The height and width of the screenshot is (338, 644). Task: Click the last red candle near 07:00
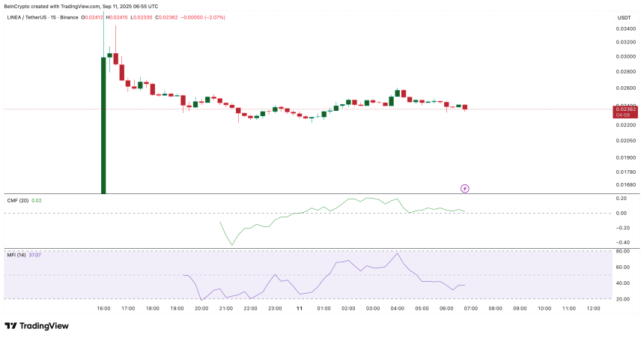[x=465, y=107]
